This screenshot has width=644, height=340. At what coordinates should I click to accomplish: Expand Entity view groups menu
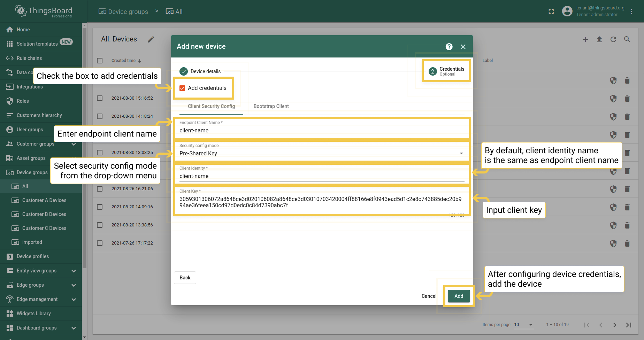pyautogui.click(x=74, y=271)
